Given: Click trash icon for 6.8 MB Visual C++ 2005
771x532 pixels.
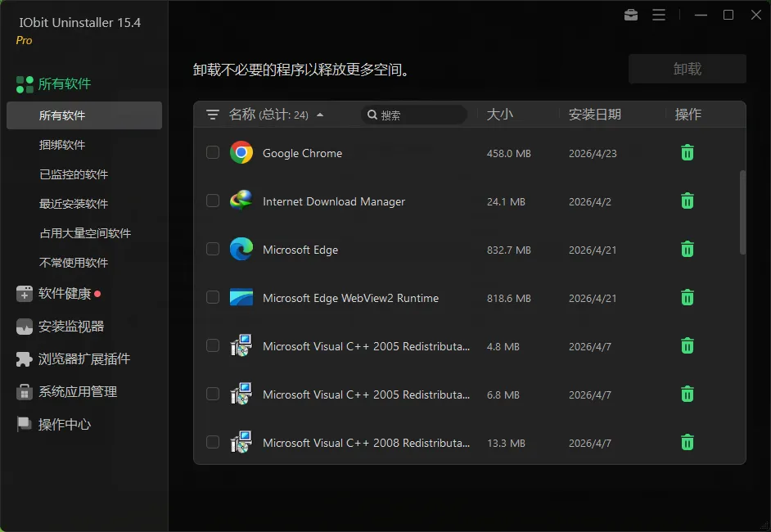Looking at the screenshot, I should click(688, 394).
